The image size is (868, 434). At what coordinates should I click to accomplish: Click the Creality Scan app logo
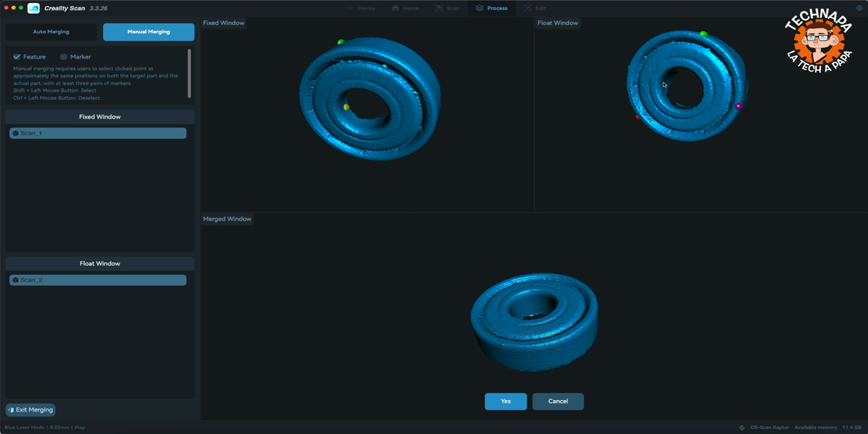33,8
